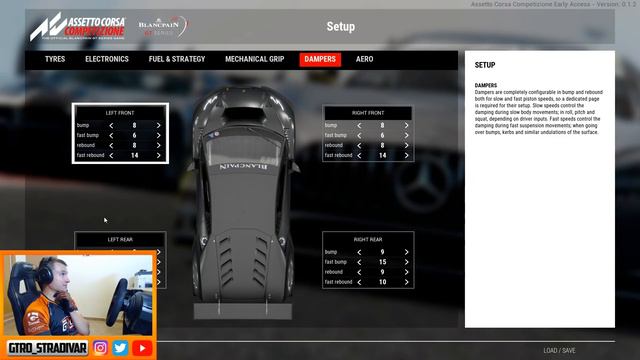Screen dimensions: 640x360
Task: Decrease Left Front bump value
Action: coord(111,126)
